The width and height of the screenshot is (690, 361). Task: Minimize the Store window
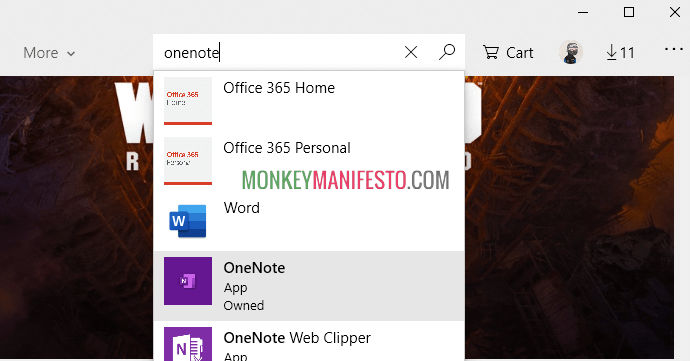coord(583,12)
